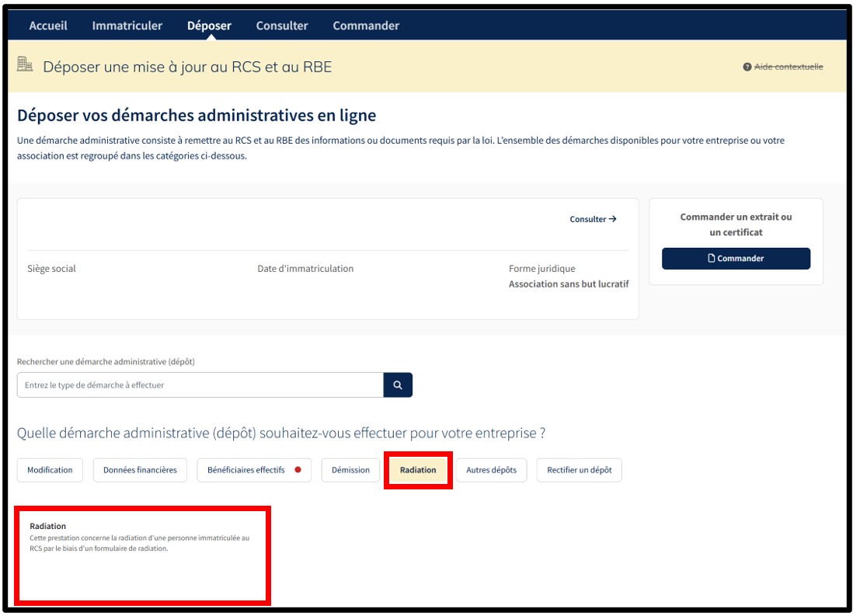Follow the Consulter arrow link in company card
This screenshot has width=853, height=616.
tap(593, 219)
